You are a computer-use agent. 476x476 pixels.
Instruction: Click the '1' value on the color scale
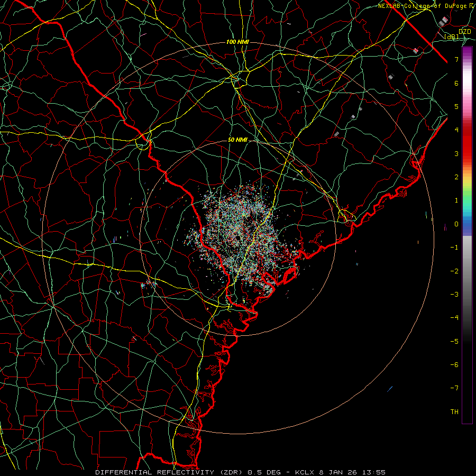click(456, 200)
